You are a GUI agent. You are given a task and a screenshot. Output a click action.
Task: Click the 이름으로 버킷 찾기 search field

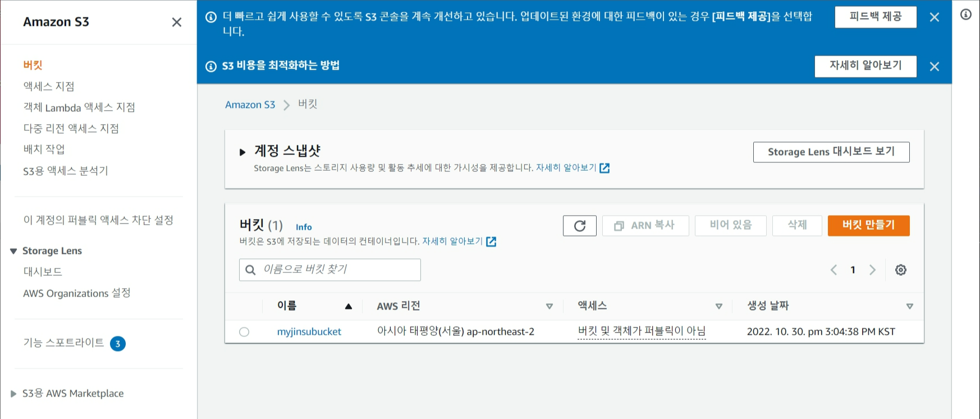[330, 270]
